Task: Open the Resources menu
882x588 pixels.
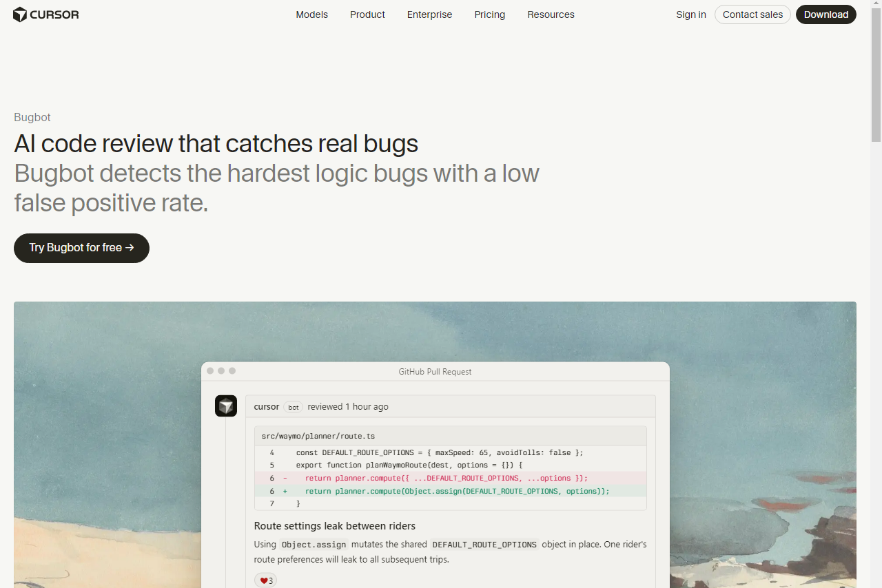Action: pos(551,14)
